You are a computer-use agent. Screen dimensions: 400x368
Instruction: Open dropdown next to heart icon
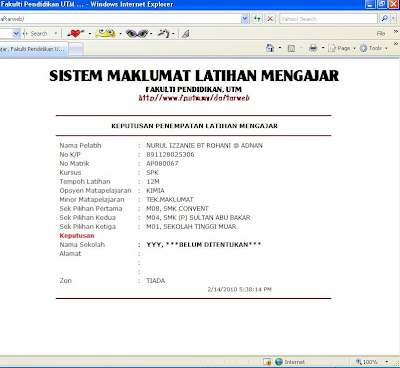point(90,34)
